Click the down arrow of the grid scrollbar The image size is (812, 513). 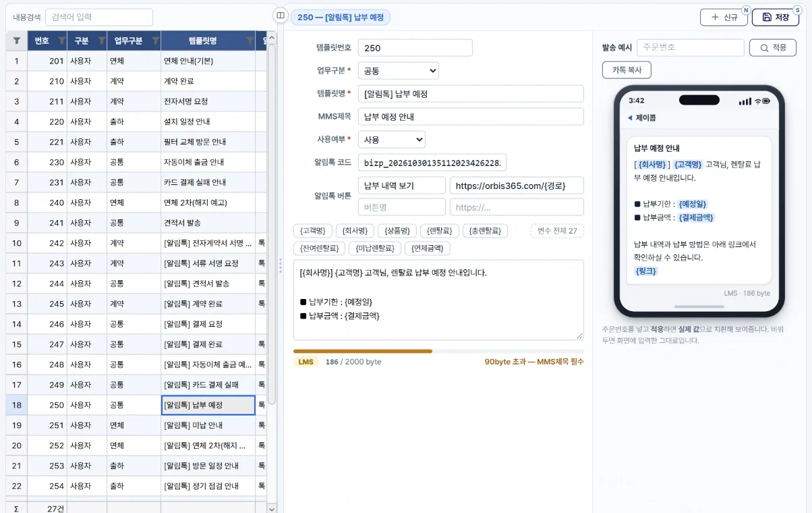click(x=272, y=509)
